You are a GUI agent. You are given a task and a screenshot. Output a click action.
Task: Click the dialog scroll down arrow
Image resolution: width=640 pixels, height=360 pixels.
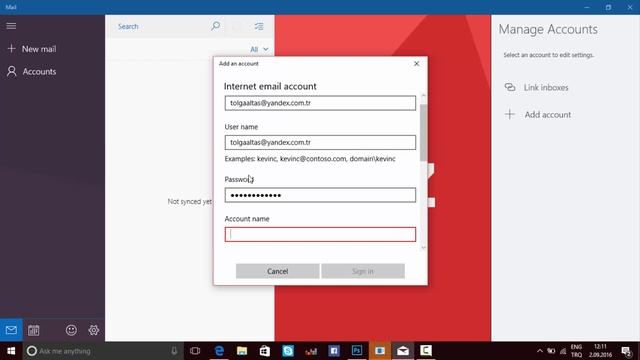[423, 247]
